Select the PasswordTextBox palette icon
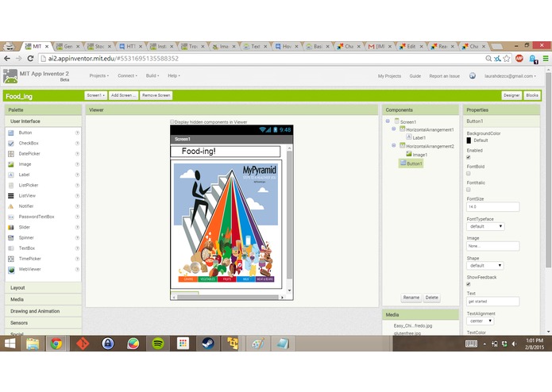The height and width of the screenshot is (392, 552). tap(11, 217)
